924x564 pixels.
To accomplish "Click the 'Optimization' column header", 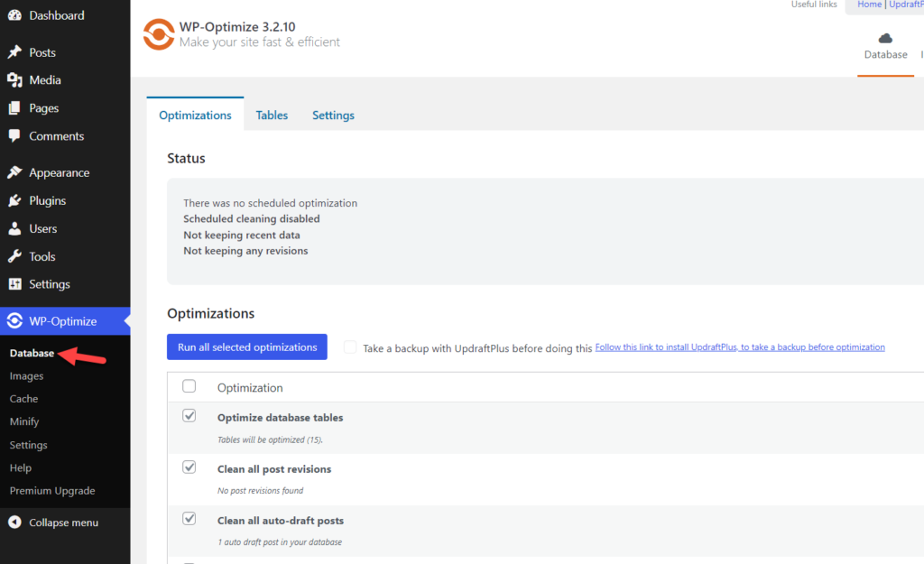I will (250, 388).
